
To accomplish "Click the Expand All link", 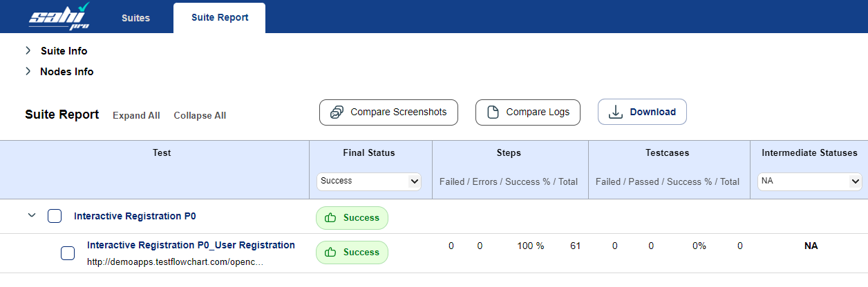I will click(136, 116).
